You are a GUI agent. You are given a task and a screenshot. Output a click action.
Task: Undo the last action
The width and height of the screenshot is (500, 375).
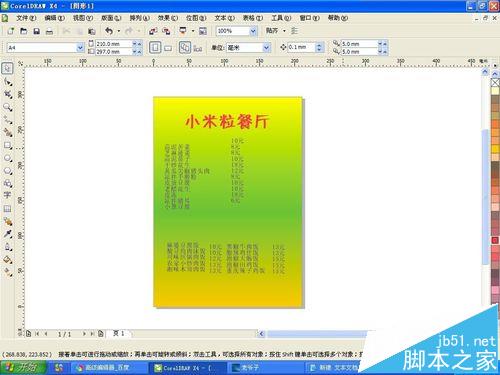pos(109,31)
